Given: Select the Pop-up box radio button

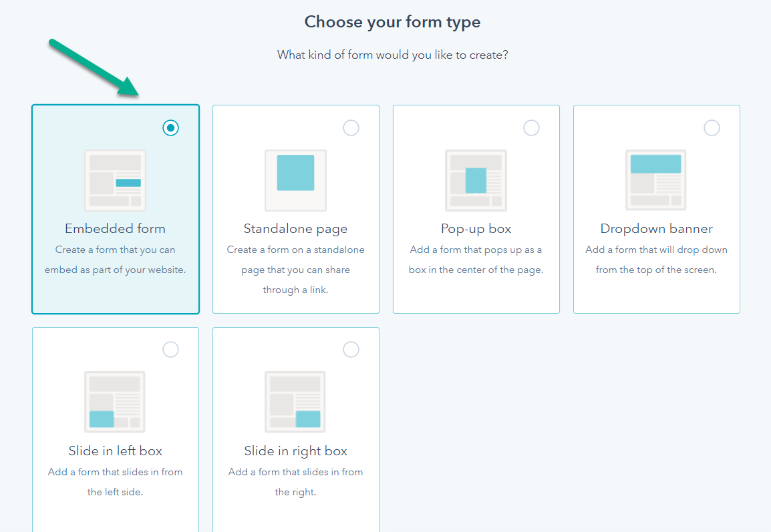Looking at the screenshot, I should click(x=531, y=127).
